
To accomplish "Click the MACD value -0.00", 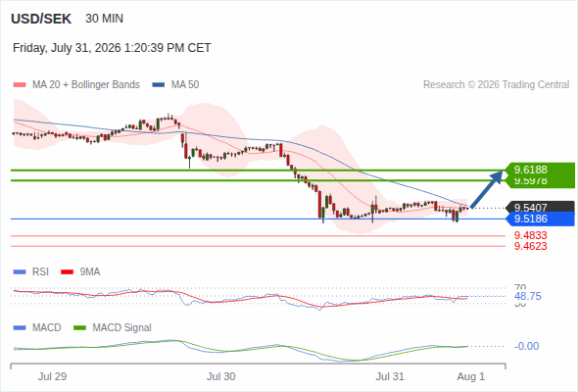I will [527, 346].
